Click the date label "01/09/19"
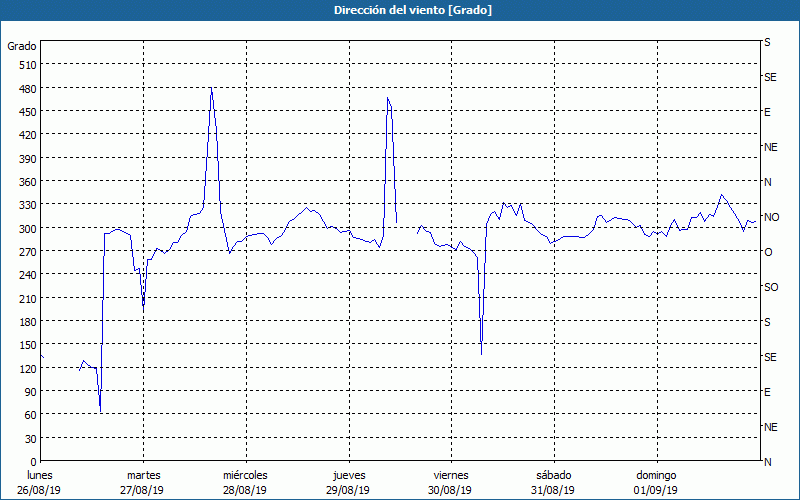Viewport: 800px width, 500px height. coord(656,490)
